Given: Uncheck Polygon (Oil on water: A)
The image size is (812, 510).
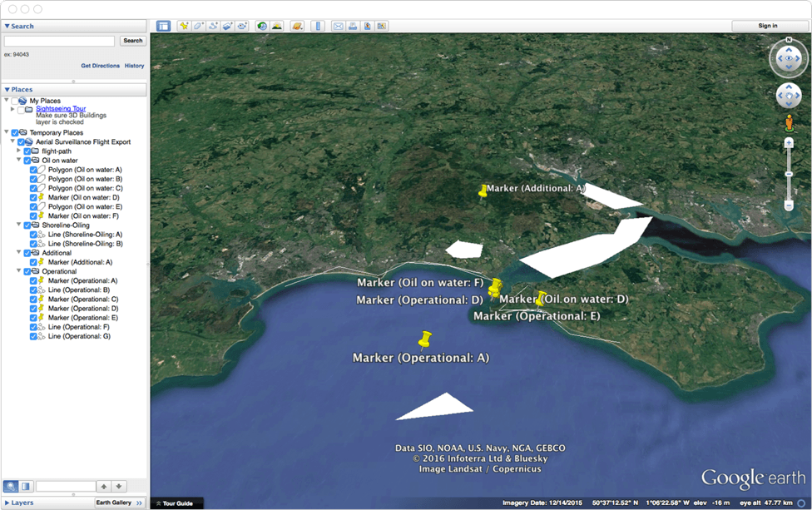Looking at the screenshot, I should 33,170.
